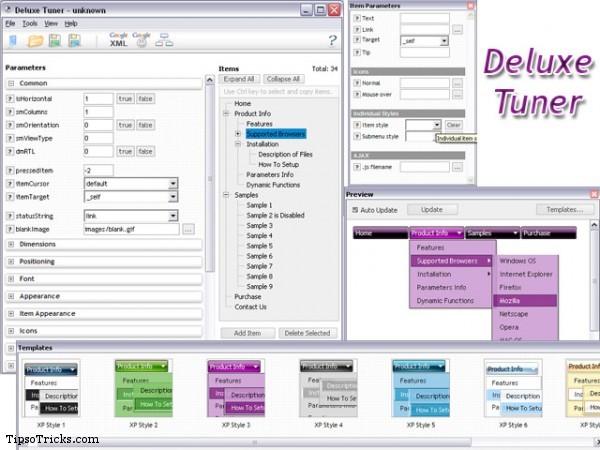
Task: Set isHorizontal to false
Action: (x=145, y=99)
